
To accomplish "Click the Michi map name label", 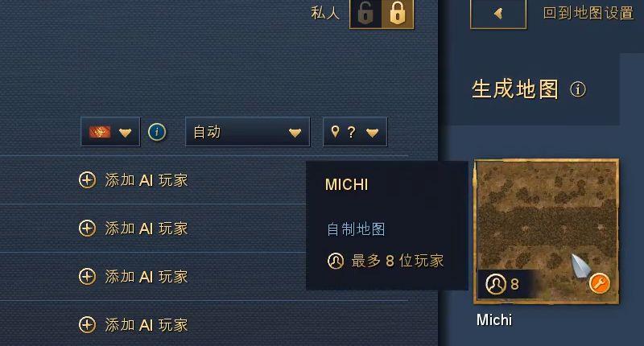I will coord(494,319).
